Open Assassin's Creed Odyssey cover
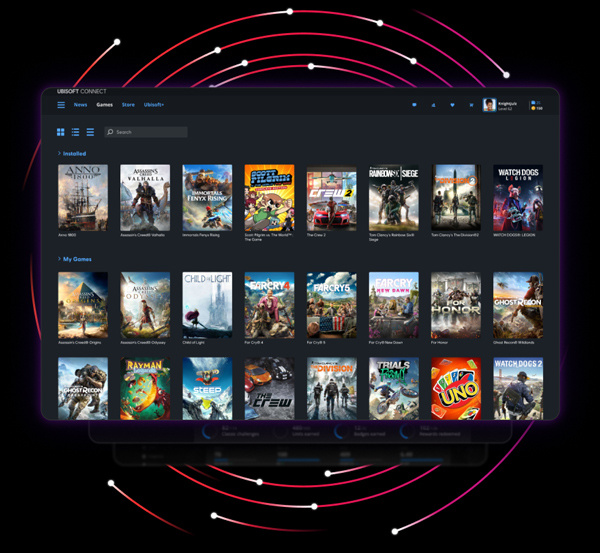Image resolution: width=600 pixels, height=553 pixels. pos(145,305)
